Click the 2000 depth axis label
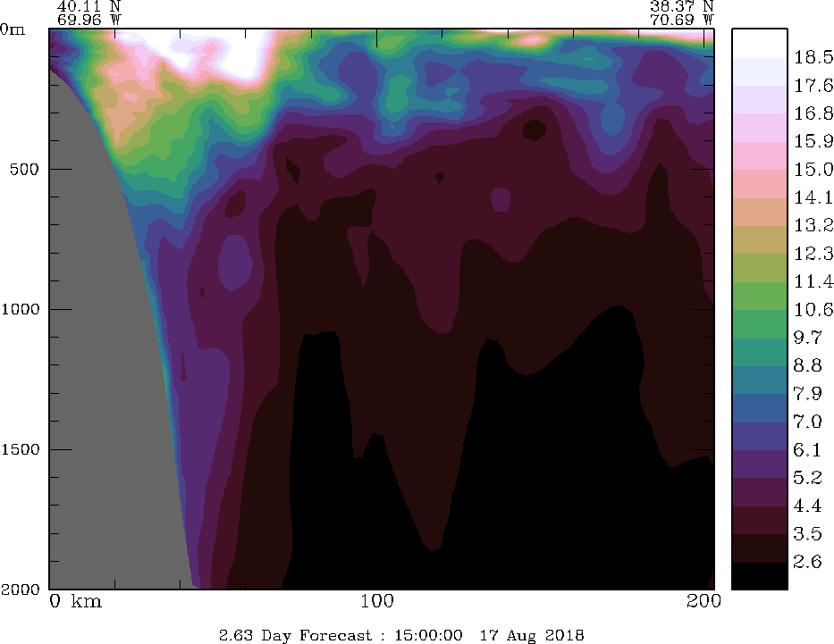This screenshot has height=644, width=834. tap(21, 590)
